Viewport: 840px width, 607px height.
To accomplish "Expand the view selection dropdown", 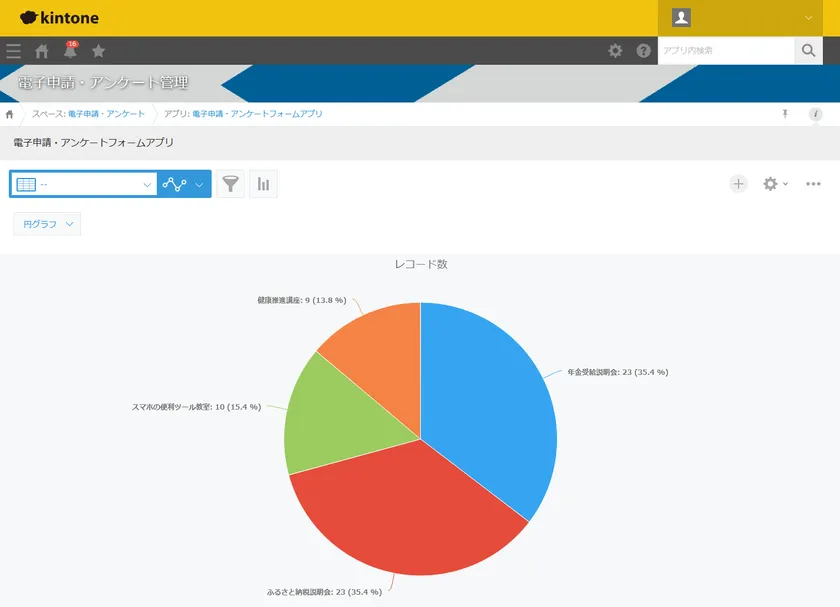I will pyautogui.click(x=84, y=184).
